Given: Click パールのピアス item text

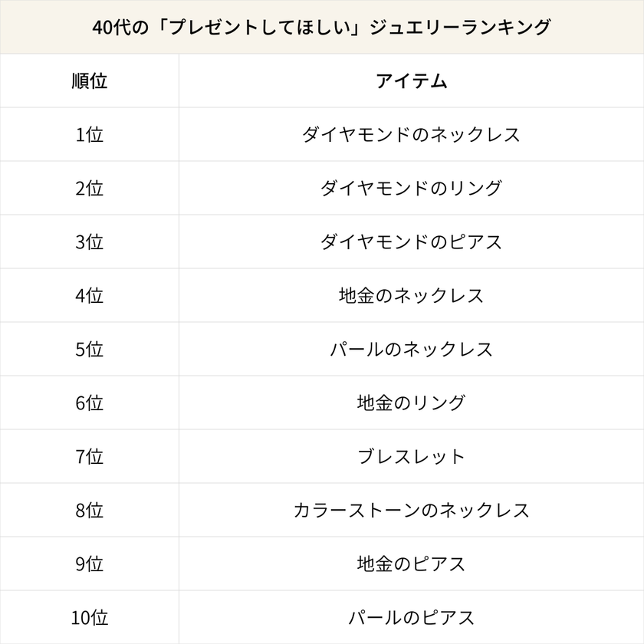Looking at the screenshot, I should tap(411, 617).
